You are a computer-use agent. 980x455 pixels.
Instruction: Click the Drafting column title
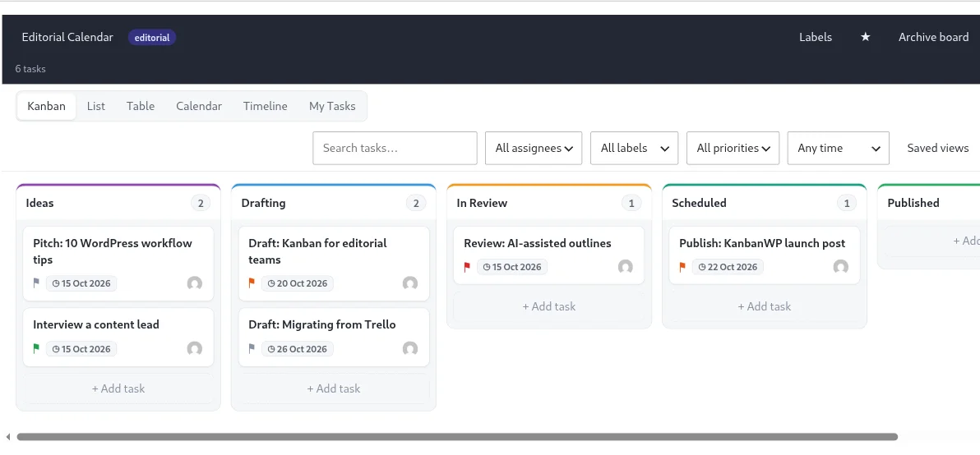click(x=263, y=203)
